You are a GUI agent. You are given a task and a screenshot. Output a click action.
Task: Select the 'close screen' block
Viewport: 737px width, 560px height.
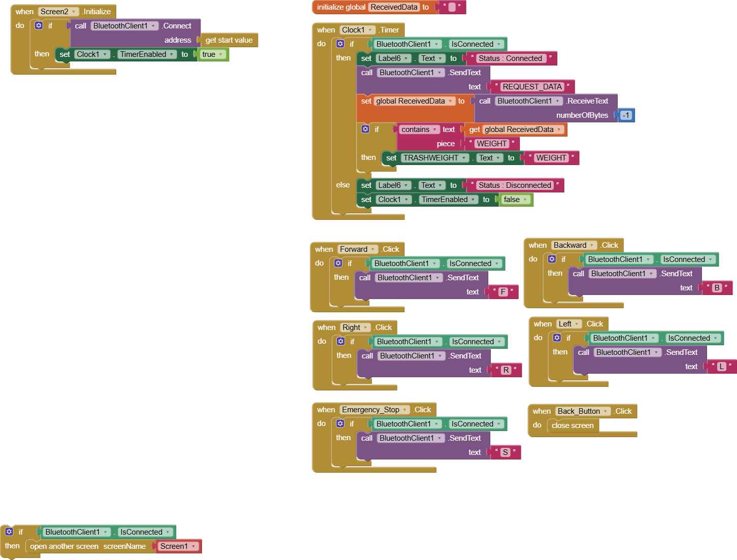(x=573, y=425)
